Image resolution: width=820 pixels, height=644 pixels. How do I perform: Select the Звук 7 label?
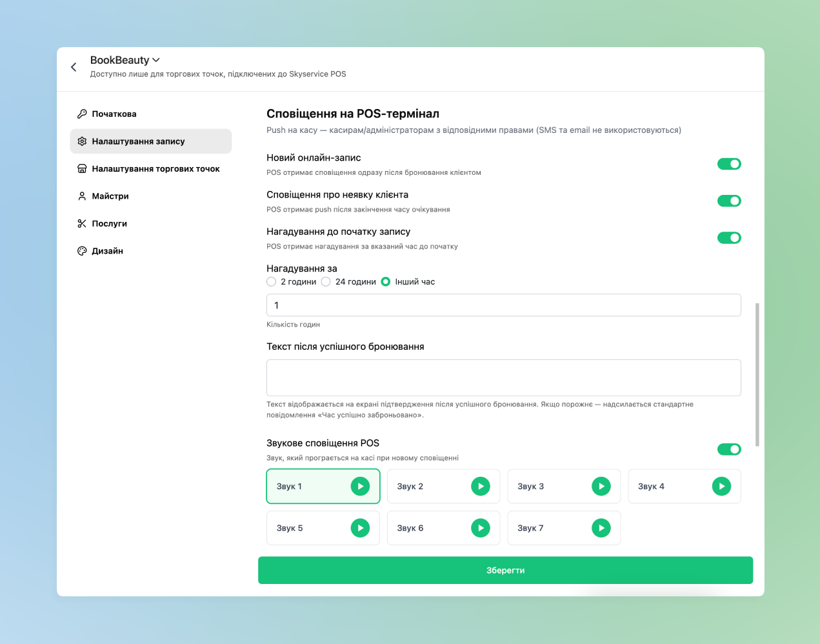tap(530, 528)
